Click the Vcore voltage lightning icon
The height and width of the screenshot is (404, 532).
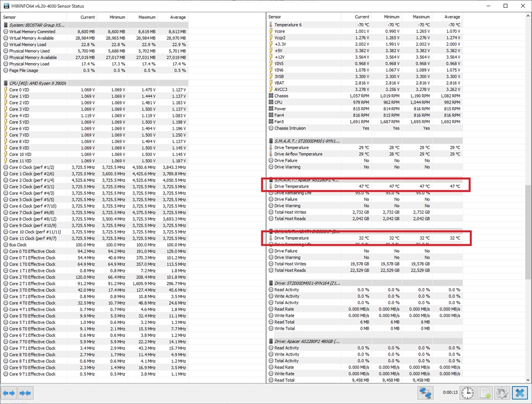[x=271, y=31]
